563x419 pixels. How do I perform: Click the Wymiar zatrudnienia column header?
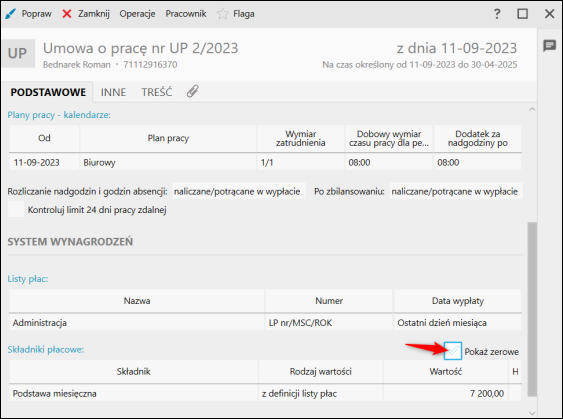pyautogui.click(x=301, y=138)
